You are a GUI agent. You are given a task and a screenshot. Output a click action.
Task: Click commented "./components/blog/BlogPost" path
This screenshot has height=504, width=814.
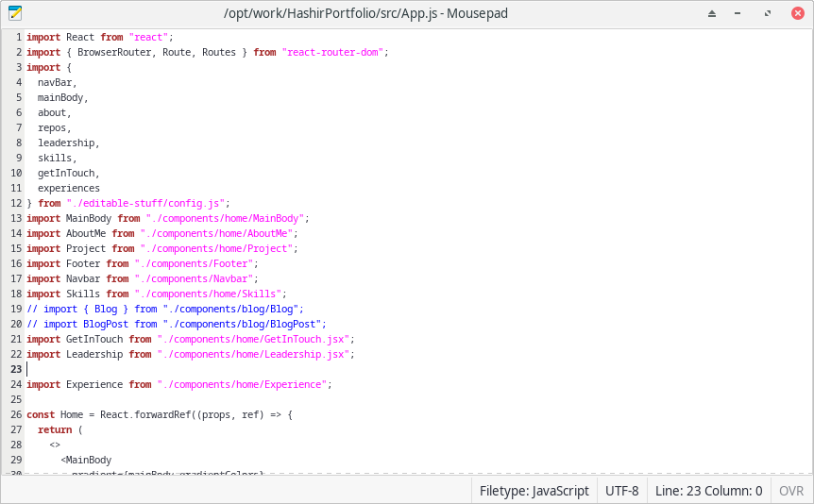pos(242,324)
